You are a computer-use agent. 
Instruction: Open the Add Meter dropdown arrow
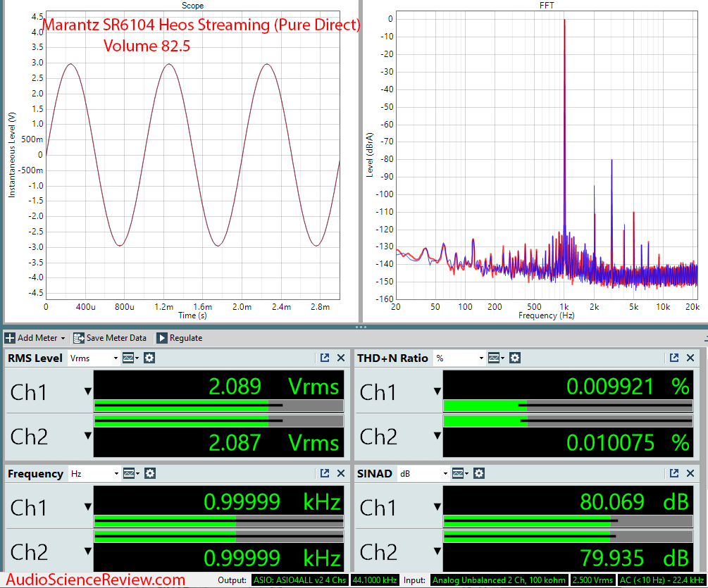63,338
